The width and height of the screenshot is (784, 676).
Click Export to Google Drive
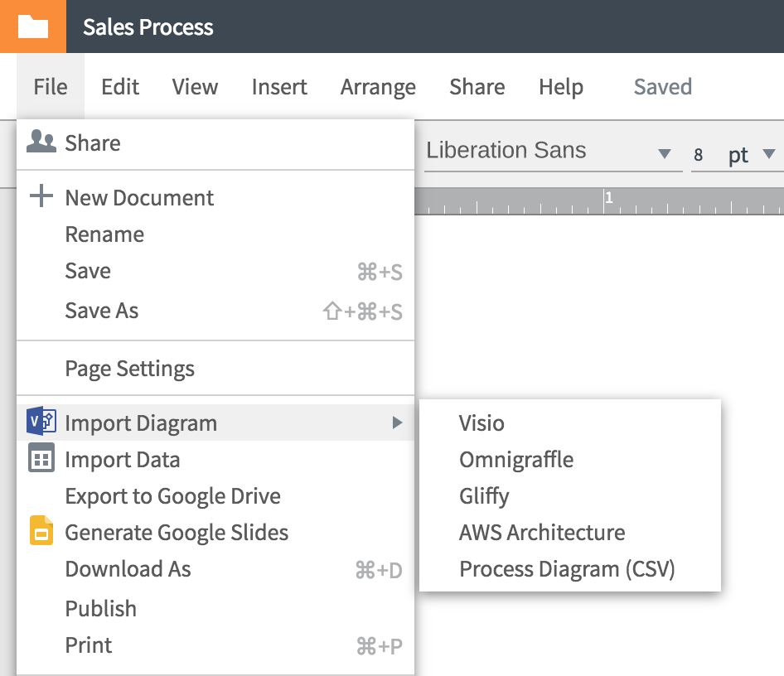172,496
